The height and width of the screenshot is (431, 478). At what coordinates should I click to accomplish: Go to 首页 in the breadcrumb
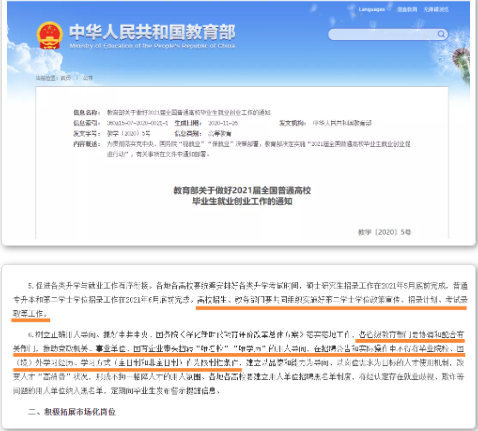point(66,78)
